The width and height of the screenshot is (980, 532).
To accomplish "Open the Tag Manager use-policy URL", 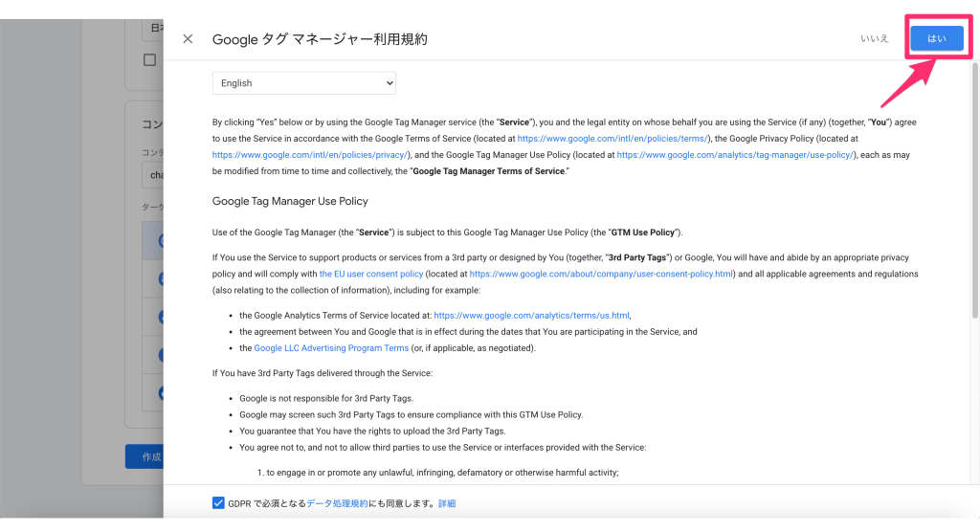I will pos(735,155).
